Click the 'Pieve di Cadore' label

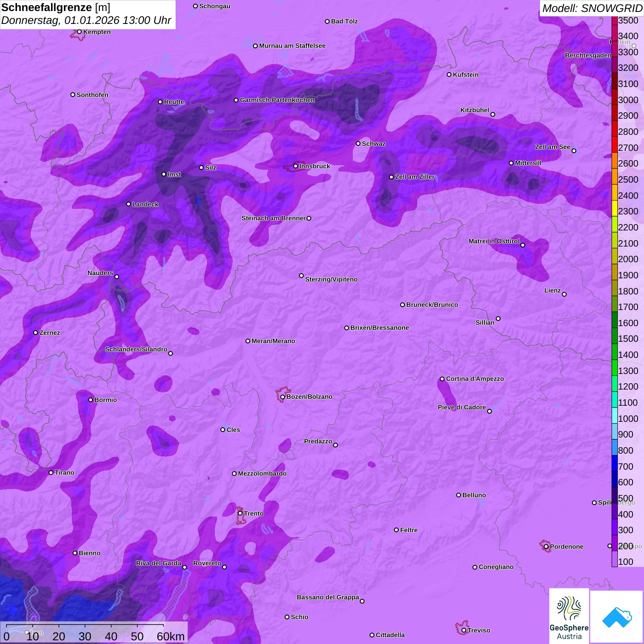click(x=462, y=407)
